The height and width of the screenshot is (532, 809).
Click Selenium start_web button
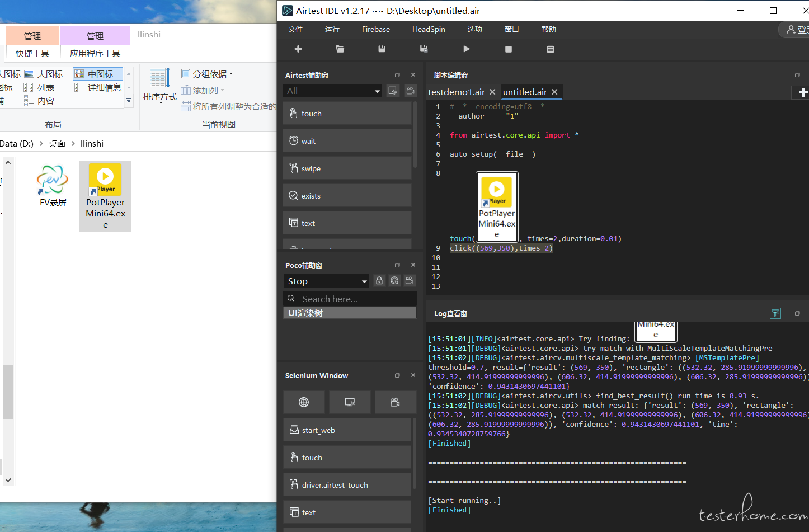click(347, 430)
